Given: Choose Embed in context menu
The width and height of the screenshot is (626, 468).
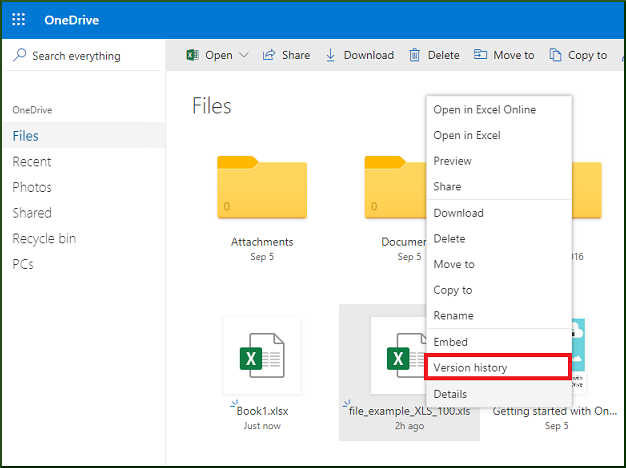Looking at the screenshot, I should [499, 342].
